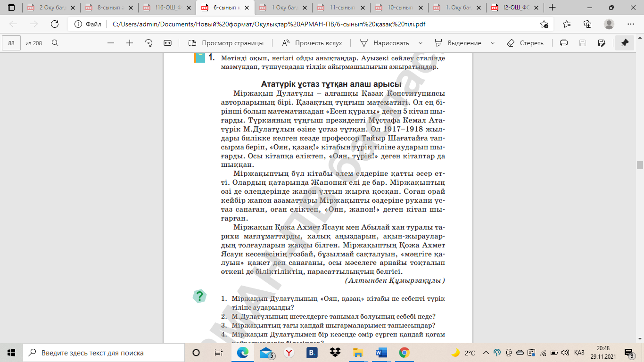Close the '8-сынып' tab
644x362 pixels.
click(131, 8)
